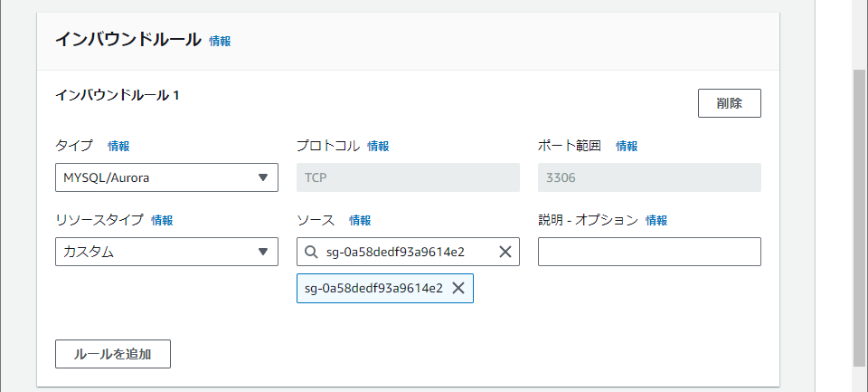Screen dimensions: 868x392
Task: Remove the sg-0a58dedf93a9614e2 tag chip
Action: (x=458, y=288)
